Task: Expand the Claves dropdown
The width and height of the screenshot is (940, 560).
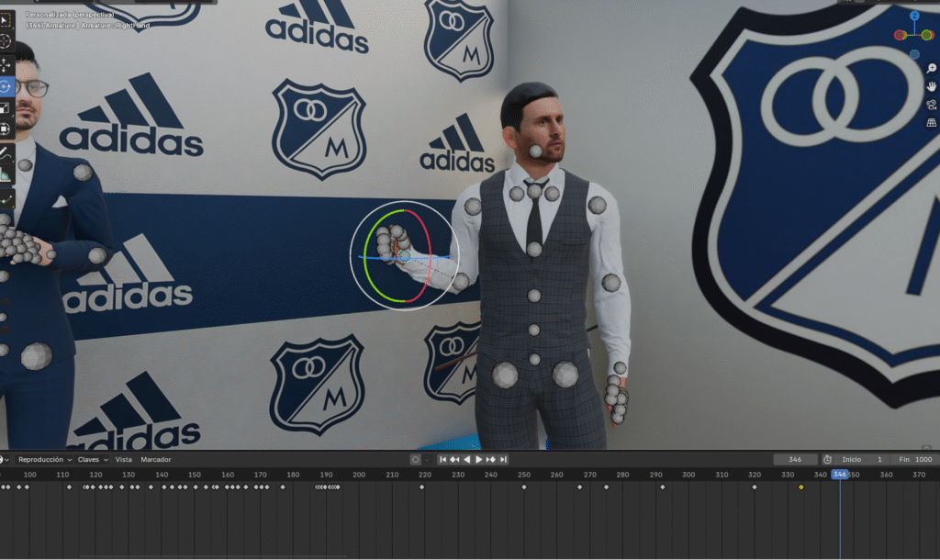Action: [x=92, y=459]
